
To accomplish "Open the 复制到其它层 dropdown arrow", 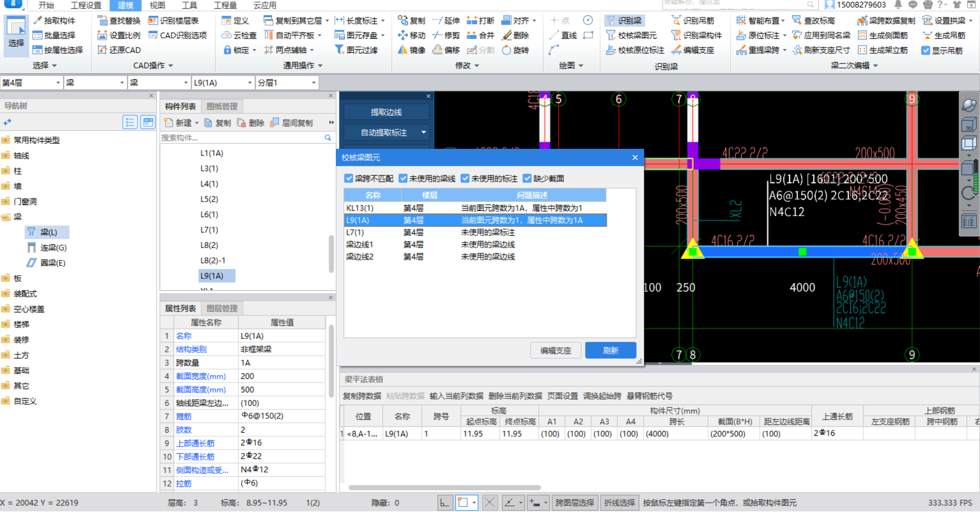I will pyautogui.click(x=327, y=20).
